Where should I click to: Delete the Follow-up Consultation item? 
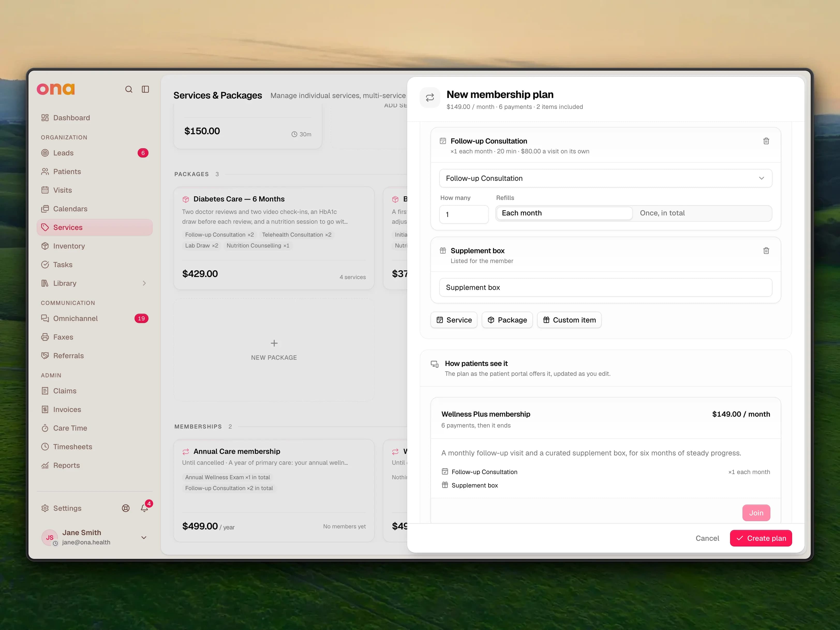point(766,141)
